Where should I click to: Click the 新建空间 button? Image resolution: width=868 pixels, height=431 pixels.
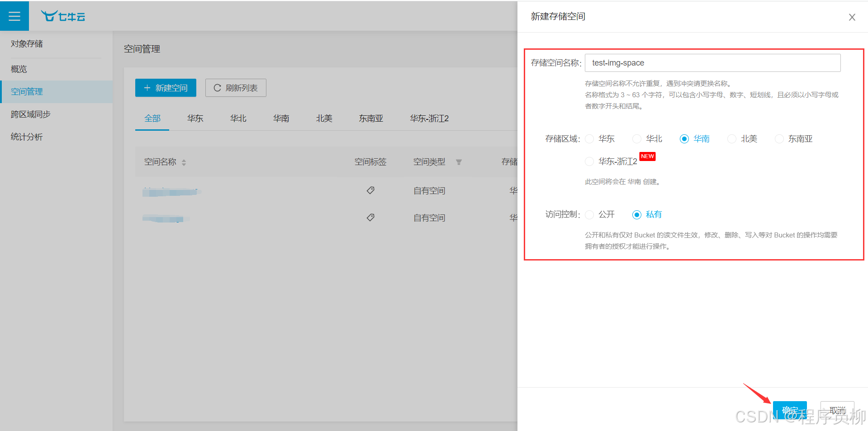pyautogui.click(x=166, y=88)
